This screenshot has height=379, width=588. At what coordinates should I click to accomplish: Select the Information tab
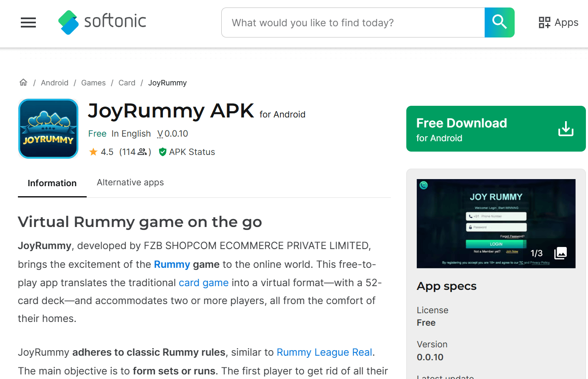point(52,183)
